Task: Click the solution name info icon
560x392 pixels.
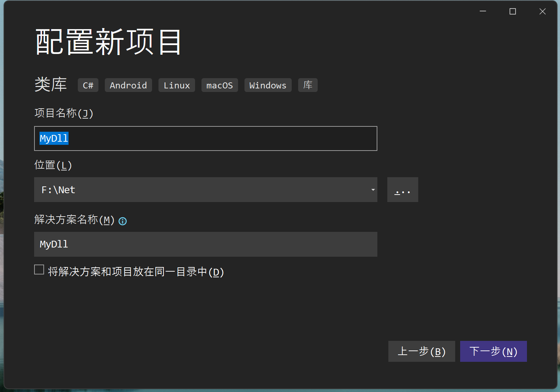Action: [x=123, y=221]
